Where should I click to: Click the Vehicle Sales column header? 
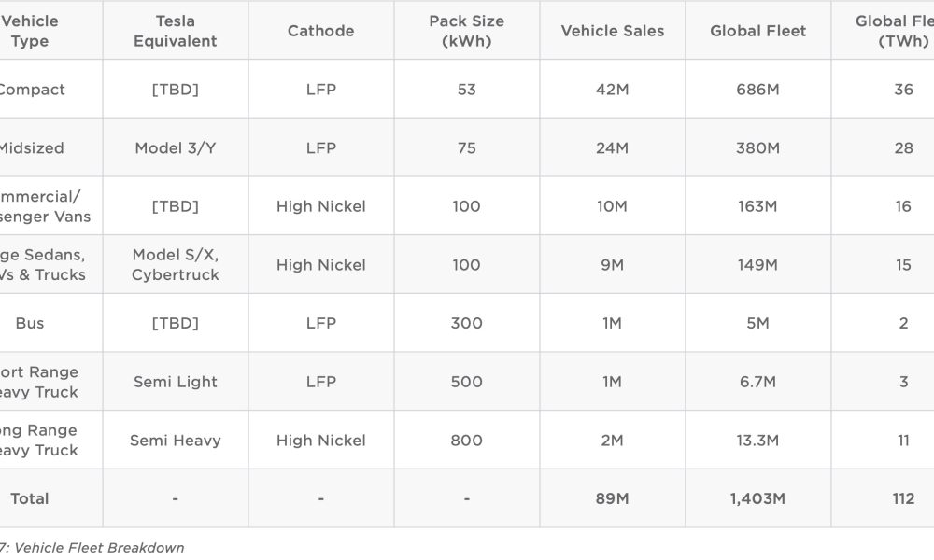coord(613,31)
